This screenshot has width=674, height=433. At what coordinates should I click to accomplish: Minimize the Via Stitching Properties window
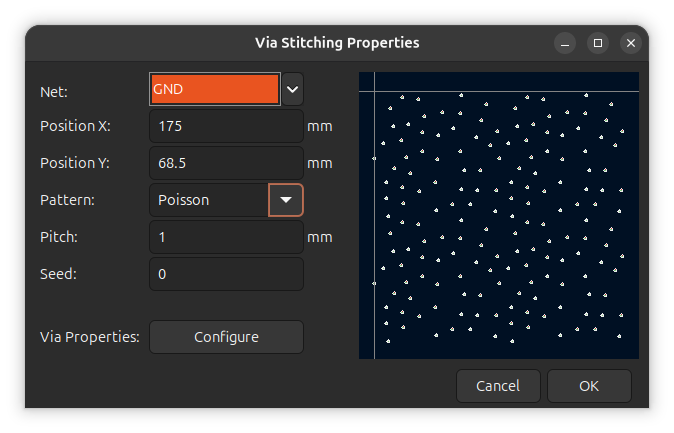[x=565, y=43]
